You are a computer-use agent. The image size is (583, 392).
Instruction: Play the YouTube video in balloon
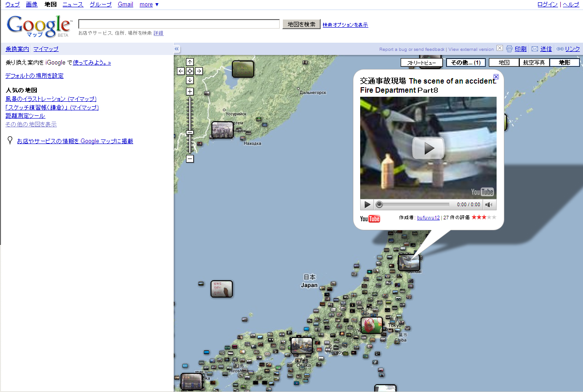pos(428,148)
